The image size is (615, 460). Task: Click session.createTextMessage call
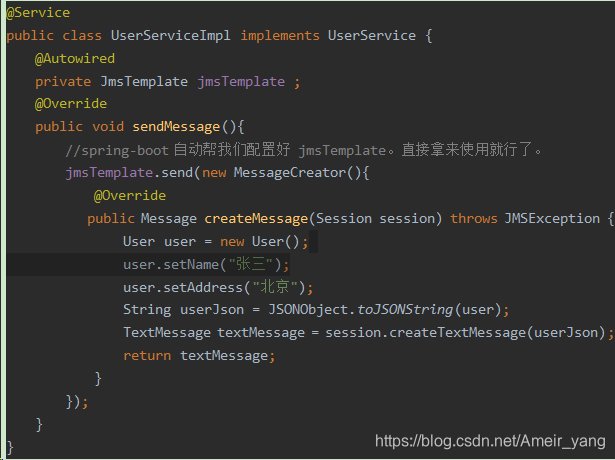[x=426, y=333]
